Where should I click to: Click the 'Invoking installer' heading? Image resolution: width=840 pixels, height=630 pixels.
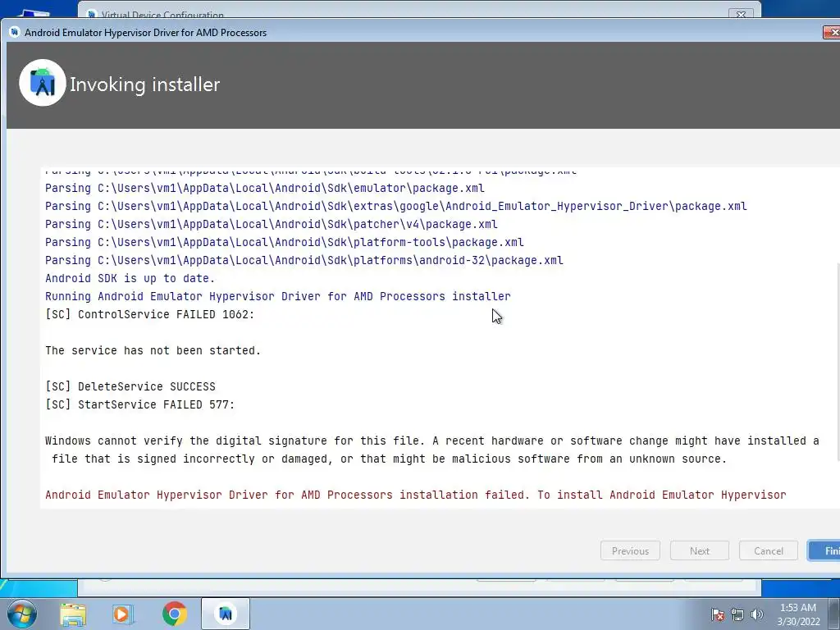coord(144,84)
